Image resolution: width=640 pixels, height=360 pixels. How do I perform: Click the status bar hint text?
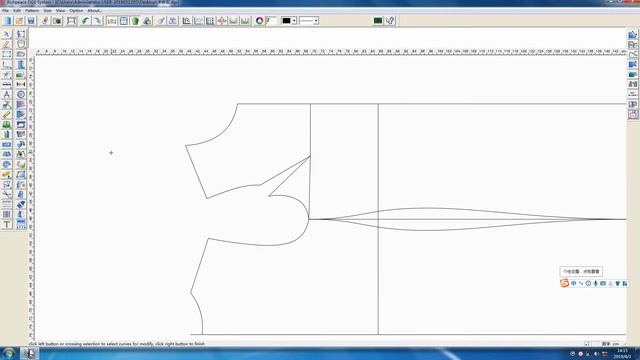pyautogui.click(x=117, y=344)
